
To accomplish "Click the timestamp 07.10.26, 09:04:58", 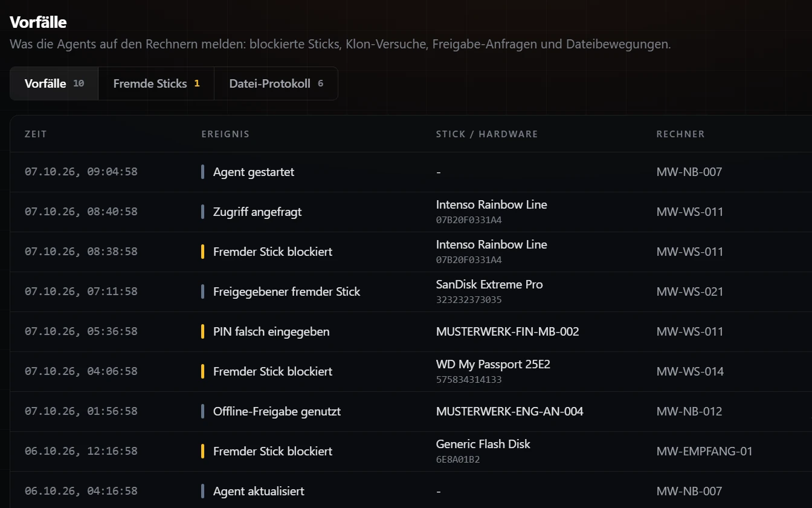I will (81, 172).
